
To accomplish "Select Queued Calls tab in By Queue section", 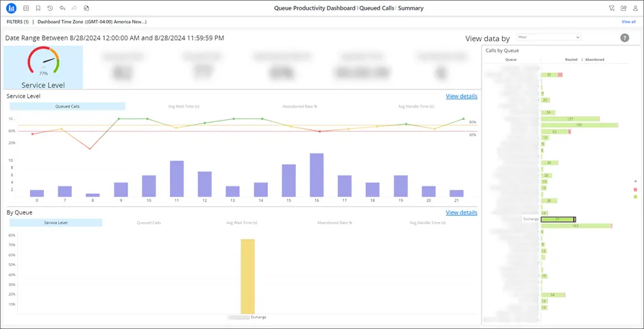I will [149, 223].
